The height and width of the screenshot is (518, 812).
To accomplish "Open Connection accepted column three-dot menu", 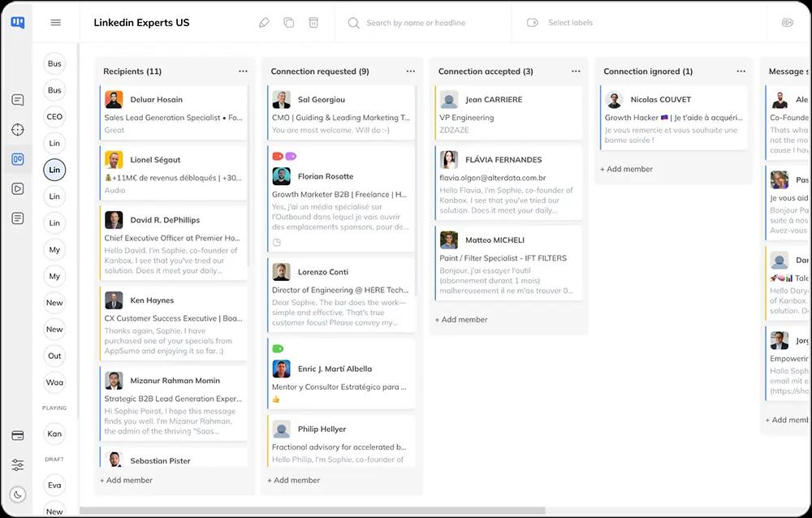I will pos(576,71).
